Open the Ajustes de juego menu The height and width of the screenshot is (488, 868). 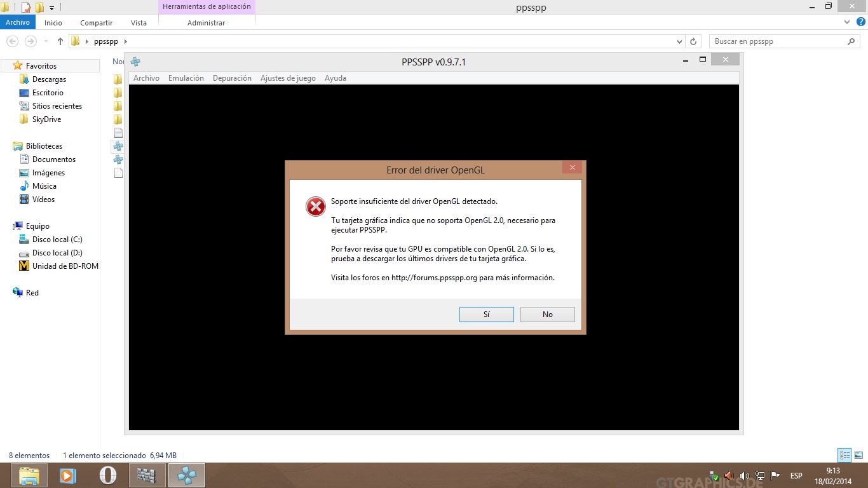tap(288, 78)
